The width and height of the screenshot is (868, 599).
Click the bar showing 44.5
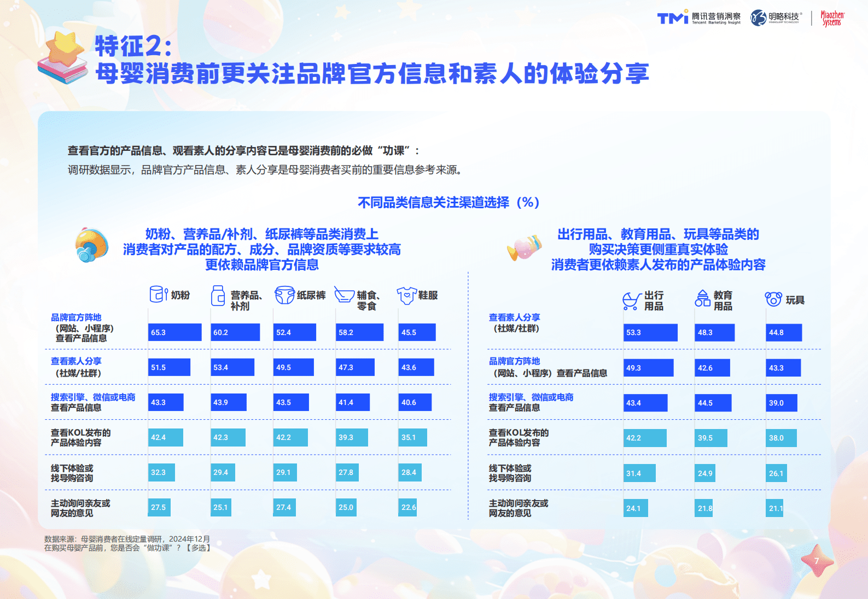713,403
